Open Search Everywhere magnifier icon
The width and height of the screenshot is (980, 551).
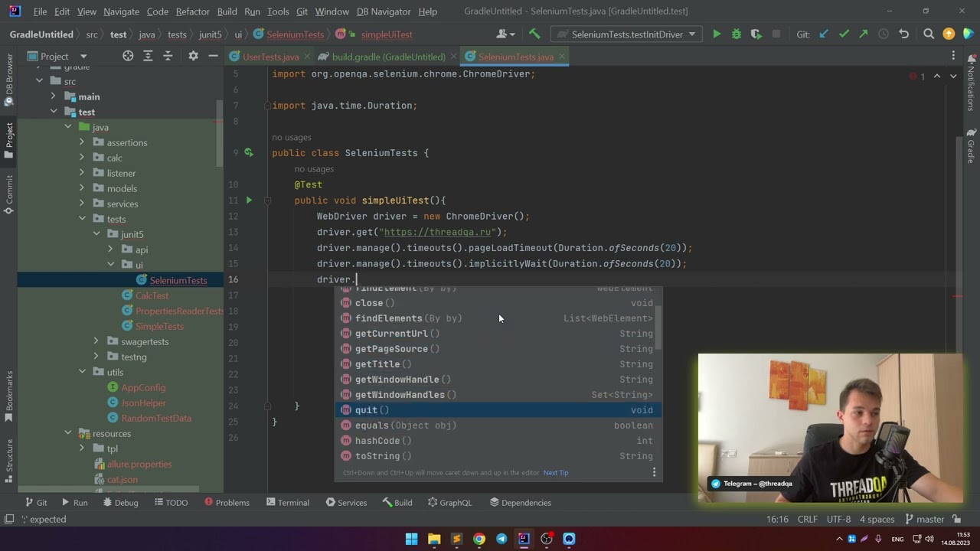click(x=929, y=34)
